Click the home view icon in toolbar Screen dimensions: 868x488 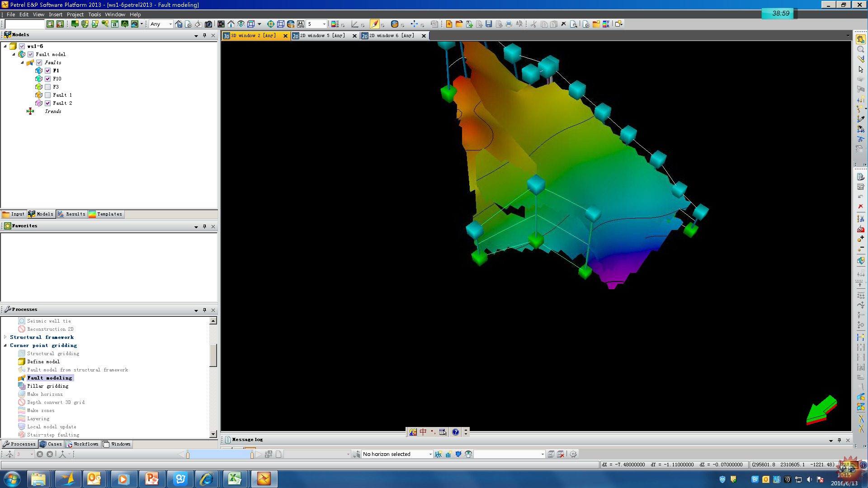click(231, 24)
